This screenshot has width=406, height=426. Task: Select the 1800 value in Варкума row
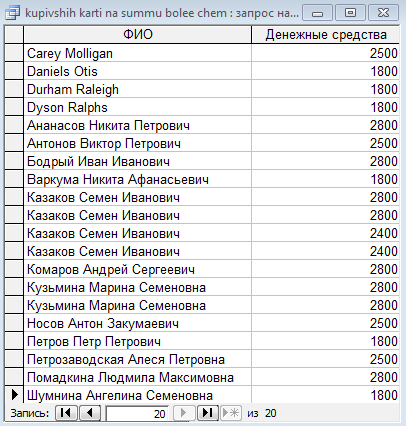coord(325,179)
